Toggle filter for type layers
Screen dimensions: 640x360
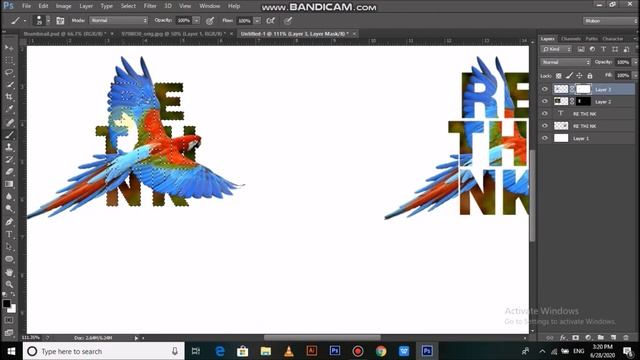click(x=603, y=49)
